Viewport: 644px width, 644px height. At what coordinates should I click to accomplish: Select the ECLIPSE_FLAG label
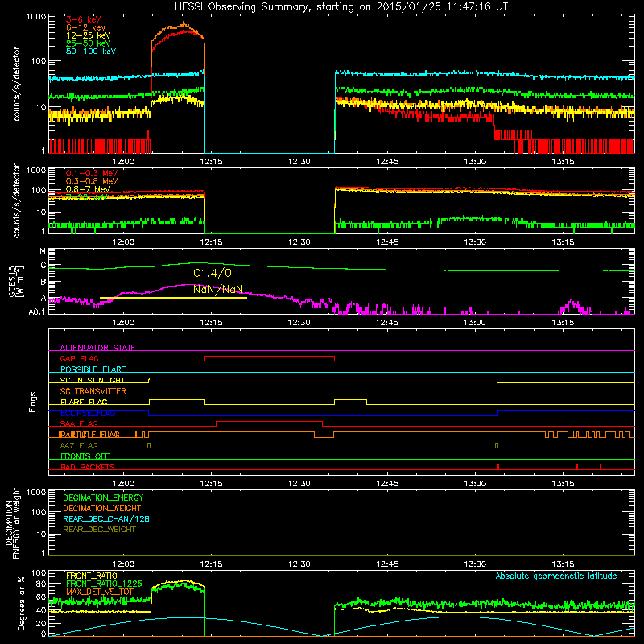pos(88,413)
